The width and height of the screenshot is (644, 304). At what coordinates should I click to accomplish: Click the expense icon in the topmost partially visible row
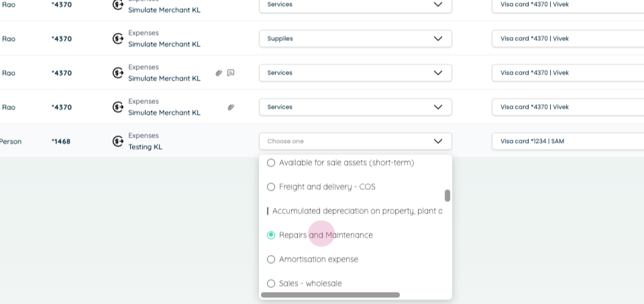click(118, 5)
